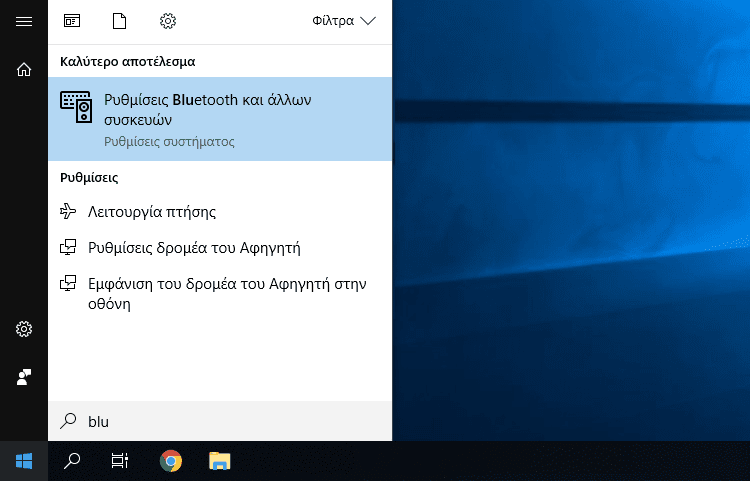Expand the Φίλτρα dropdown
Image resolution: width=750 pixels, height=481 pixels.
[x=344, y=21]
